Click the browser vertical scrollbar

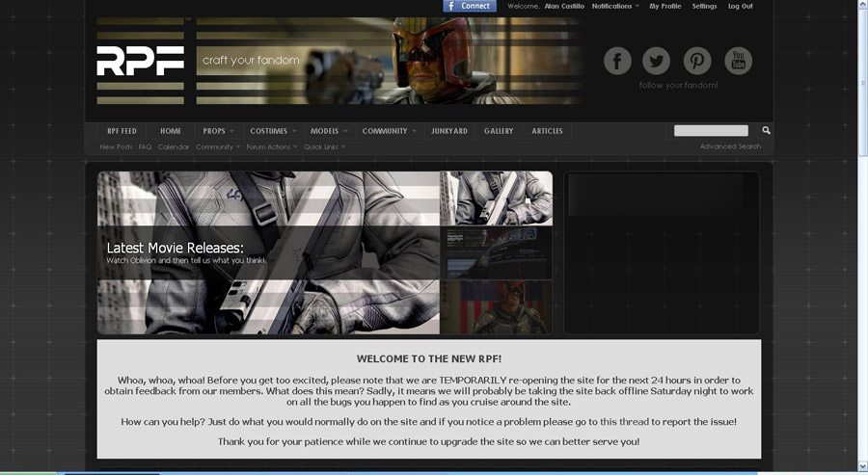coord(862,82)
